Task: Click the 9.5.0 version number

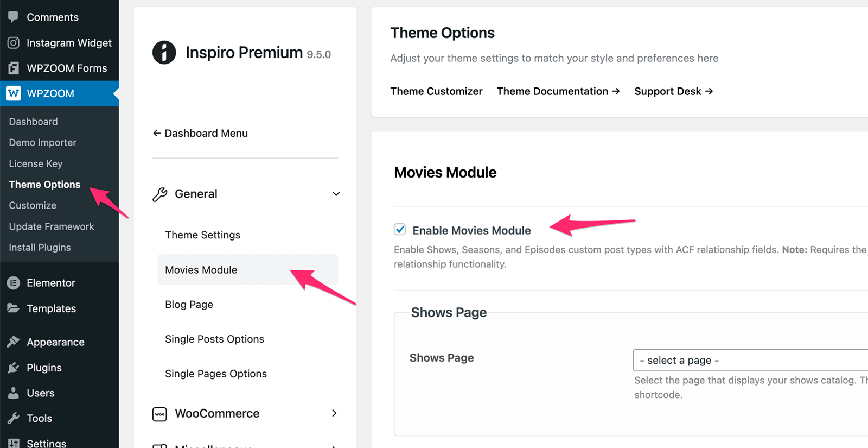Action: pos(318,54)
